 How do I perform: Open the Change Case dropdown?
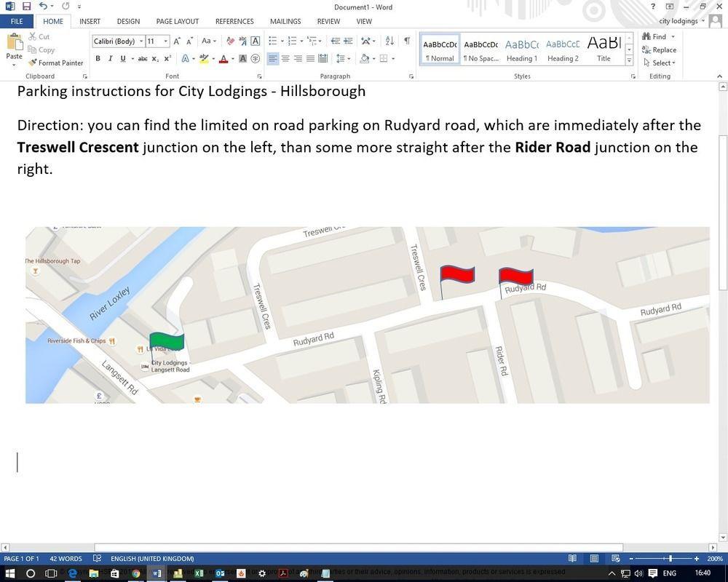208,41
